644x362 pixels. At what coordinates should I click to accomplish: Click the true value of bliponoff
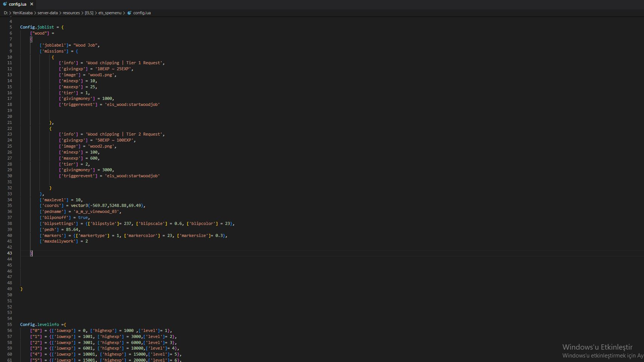(x=83, y=217)
